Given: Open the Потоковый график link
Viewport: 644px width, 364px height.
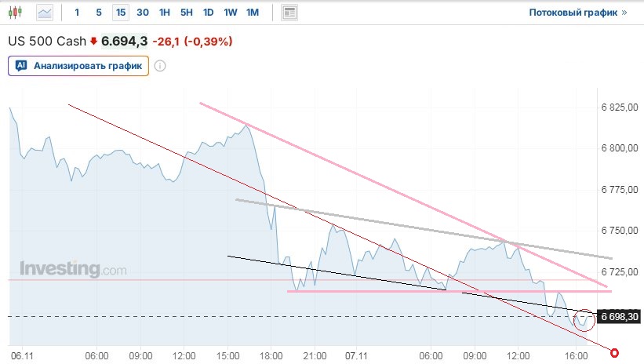Looking at the screenshot, I should [x=578, y=13].
